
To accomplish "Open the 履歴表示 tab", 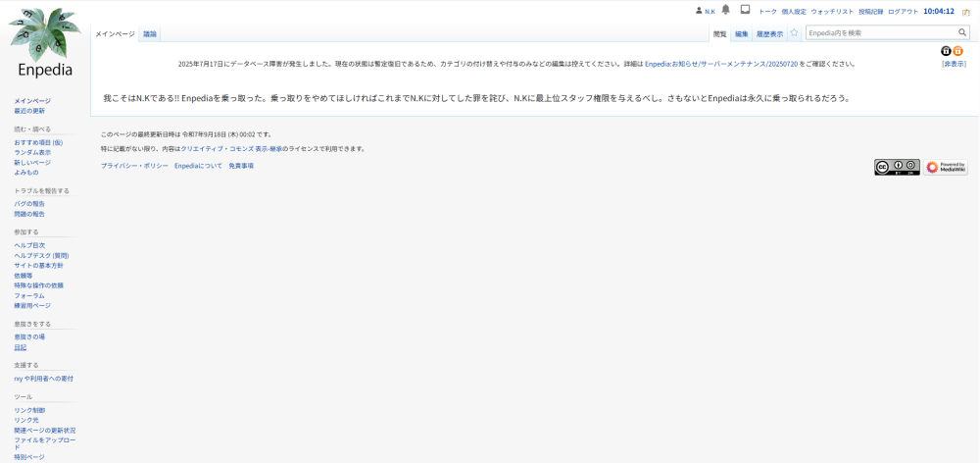I will click(x=769, y=33).
